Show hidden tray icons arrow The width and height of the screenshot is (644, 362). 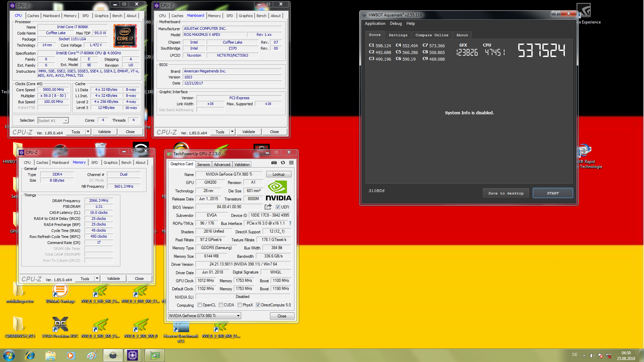(584, 356)
